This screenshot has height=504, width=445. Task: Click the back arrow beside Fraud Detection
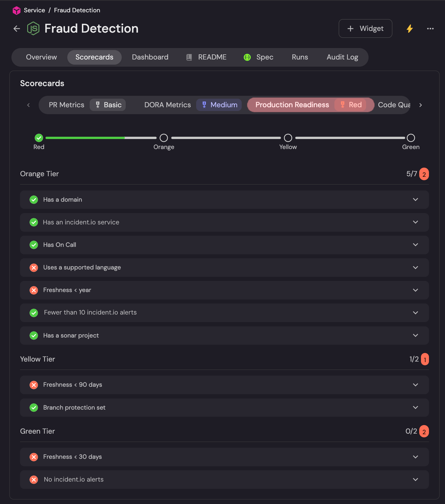click(x=17, y=29)
